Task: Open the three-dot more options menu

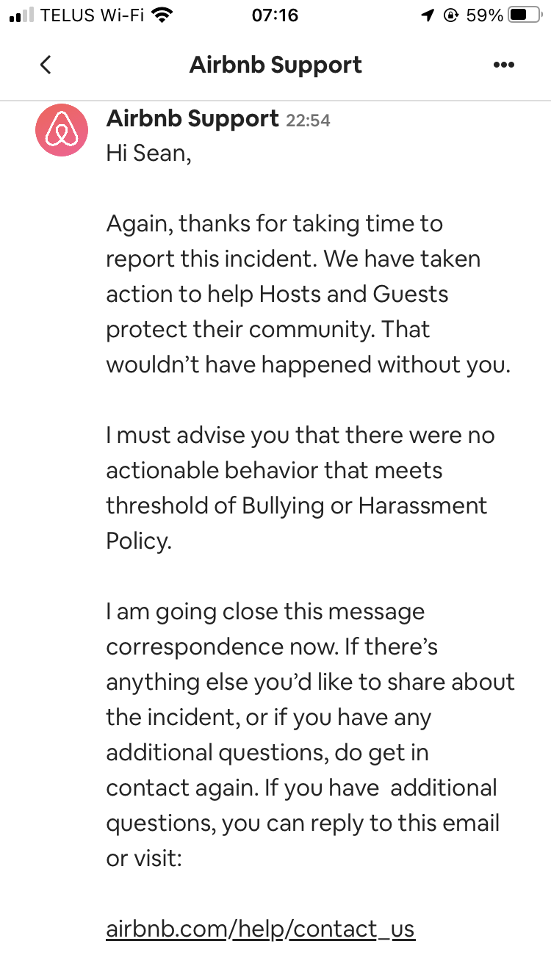Action: tap(503, 65)
